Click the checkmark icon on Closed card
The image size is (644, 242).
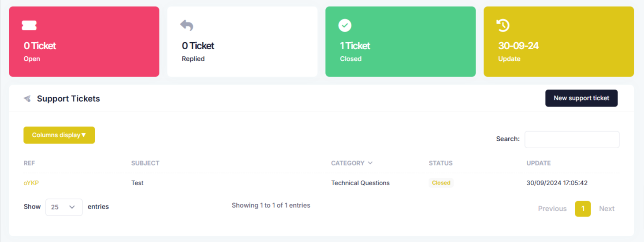pyautogui.click(x=345, y=26)
